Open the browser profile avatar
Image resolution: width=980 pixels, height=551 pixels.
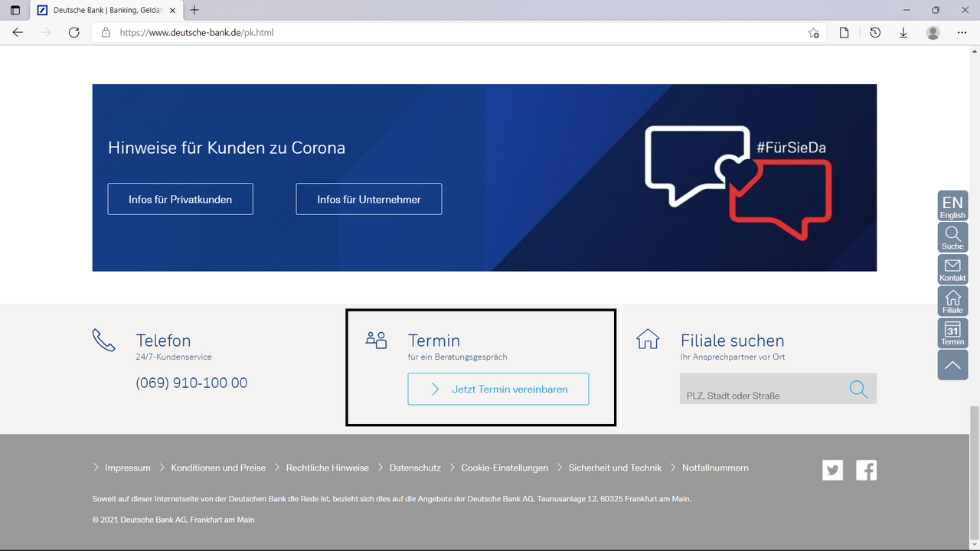coord(933,33)
